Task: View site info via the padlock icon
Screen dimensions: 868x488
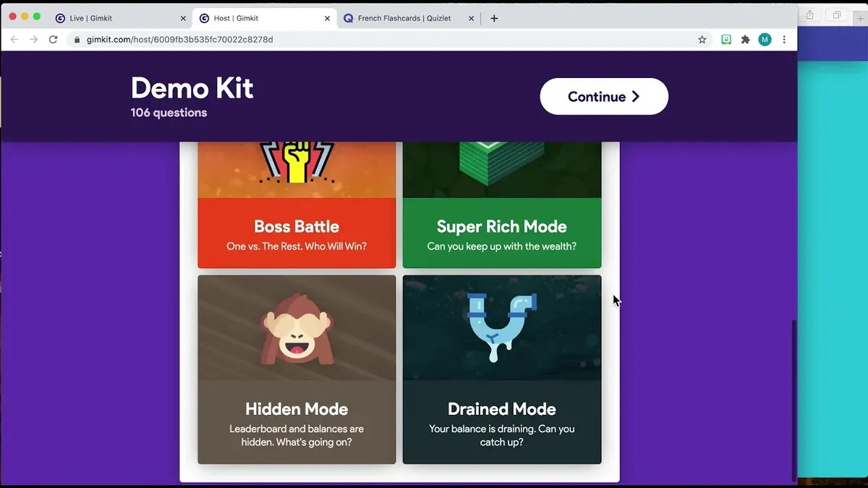Action: pyautogui.click(x=77, y=40)
